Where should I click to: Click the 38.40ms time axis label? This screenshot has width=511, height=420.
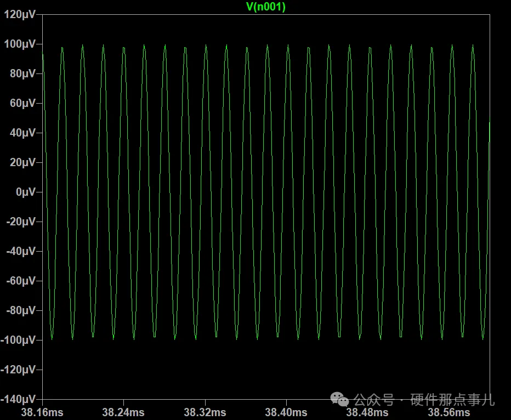286,412
